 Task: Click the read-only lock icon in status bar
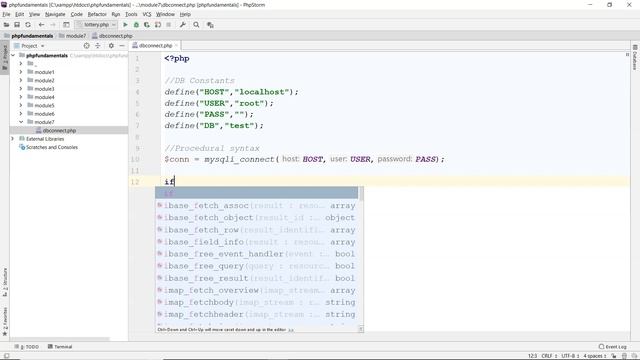coord(613,356)
